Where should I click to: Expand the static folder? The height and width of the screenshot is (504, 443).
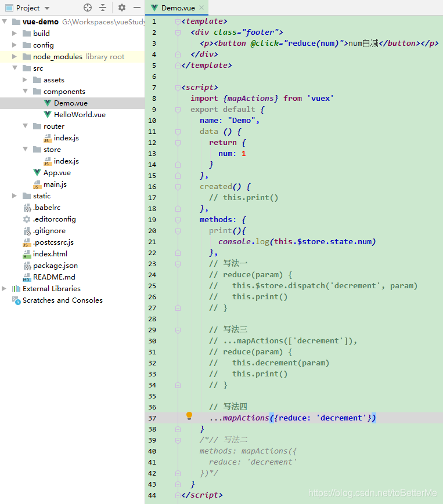click(x=14, y=195)
